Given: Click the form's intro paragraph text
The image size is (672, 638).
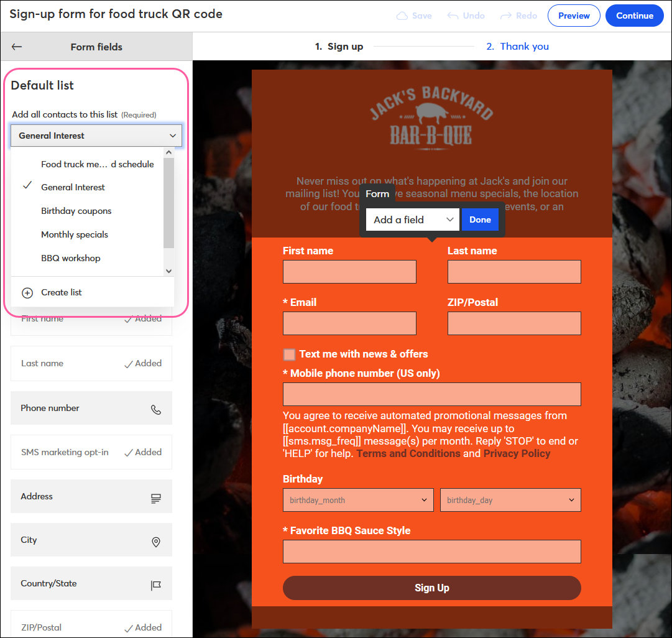Looking at the screenshot, I should coord(431,194).
